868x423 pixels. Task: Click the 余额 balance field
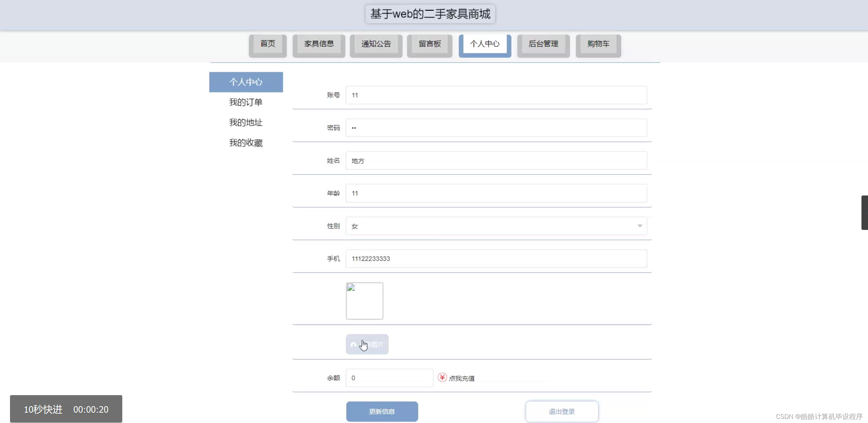[x=389, y=378]
